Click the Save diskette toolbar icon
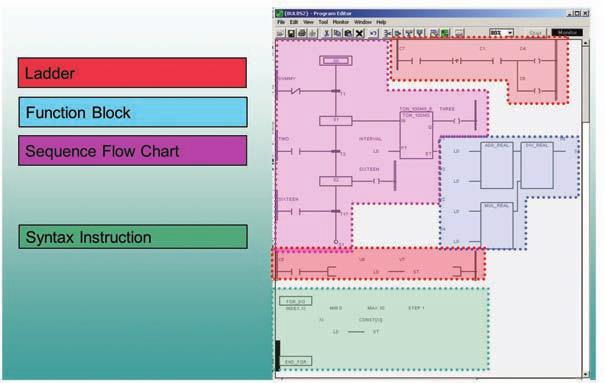The height and width of the screenshot is (383, 605). [x=291, y=33]
